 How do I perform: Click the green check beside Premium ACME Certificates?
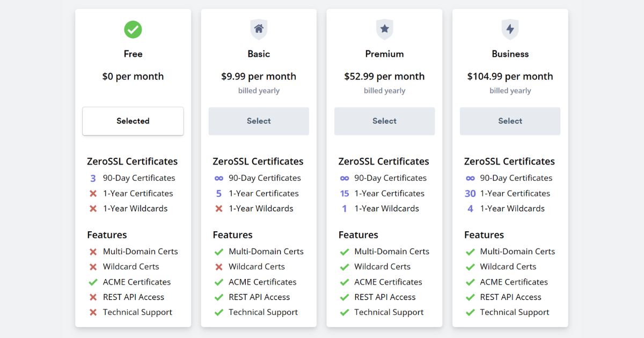344,282
